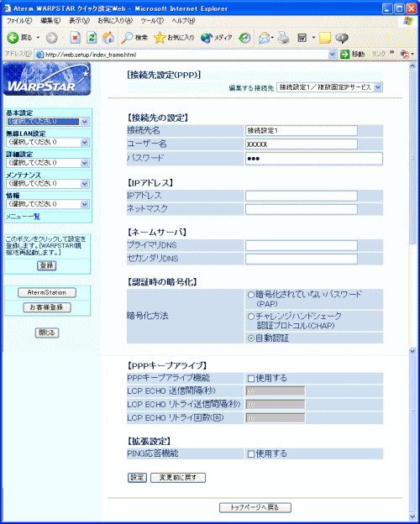420x524 pixels.
Task: Expand links bar chevron »
Action: click(x=392, y=54)
